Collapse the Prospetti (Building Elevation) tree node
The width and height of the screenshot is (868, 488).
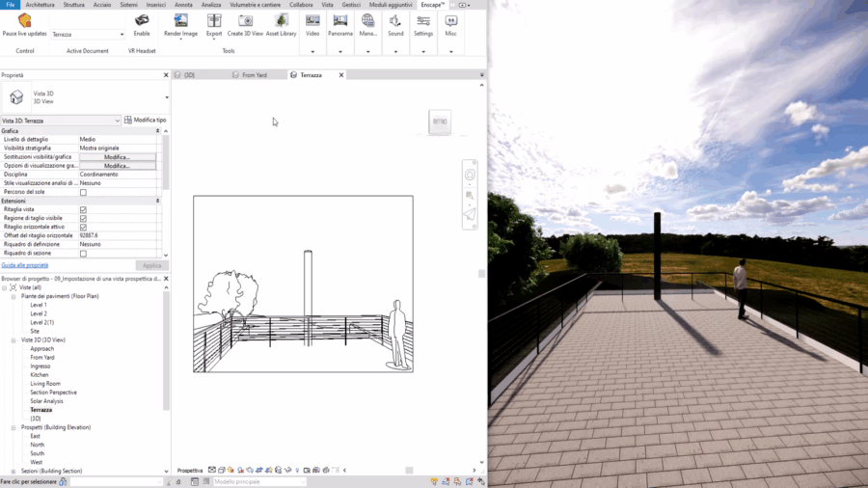tap(14, 427)
